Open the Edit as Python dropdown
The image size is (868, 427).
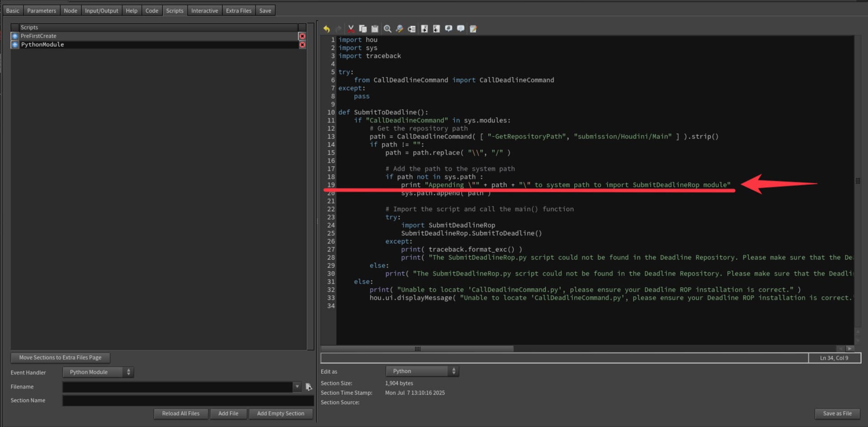422,371
